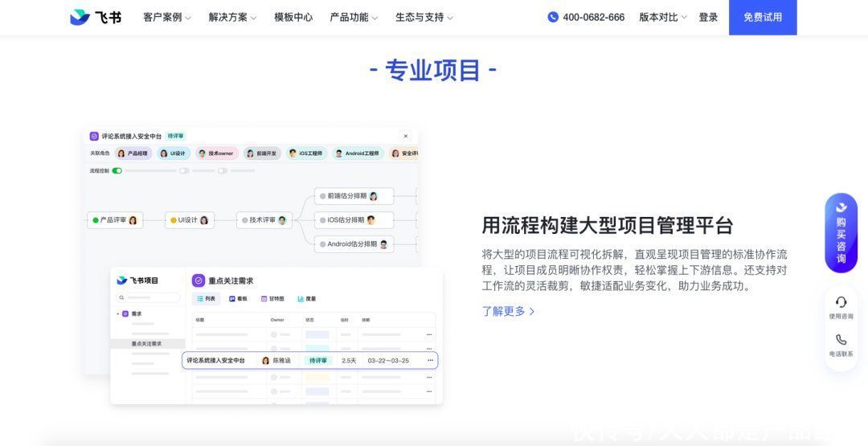Click the 电话联系 phone icon
Viewport: 868px width, 446px height.
point(841,340)
